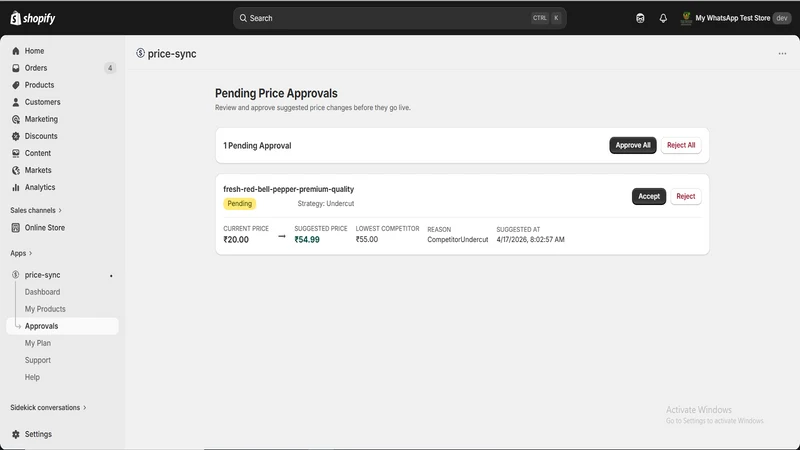The width and height of the screenshot is (800, 450).
Task: Click Strategy: Undercut text
Action: click(x=326, y=204)
